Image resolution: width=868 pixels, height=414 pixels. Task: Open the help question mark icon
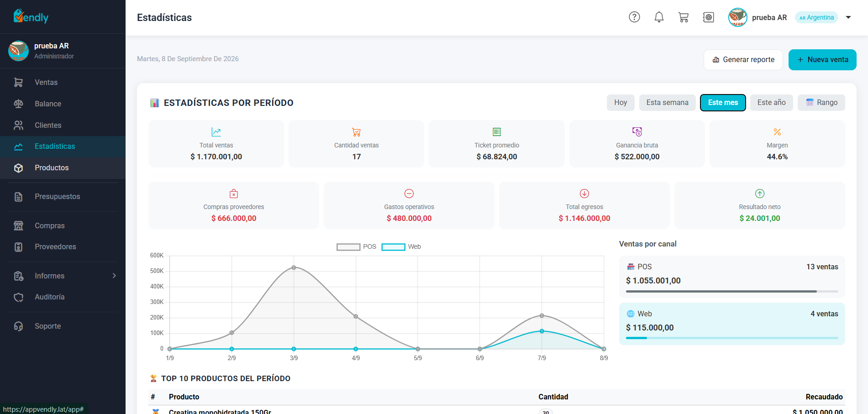(634, 17)
